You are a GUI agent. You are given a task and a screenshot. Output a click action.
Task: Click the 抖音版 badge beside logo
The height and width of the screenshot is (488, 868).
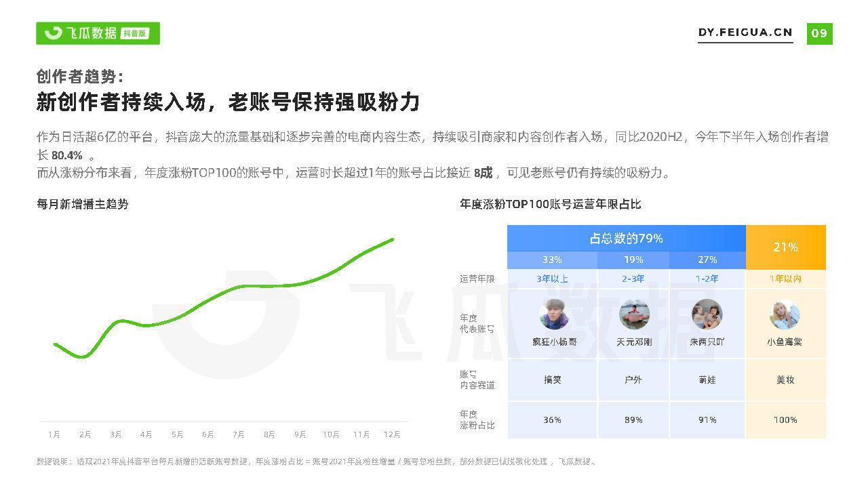coord(136,33)
